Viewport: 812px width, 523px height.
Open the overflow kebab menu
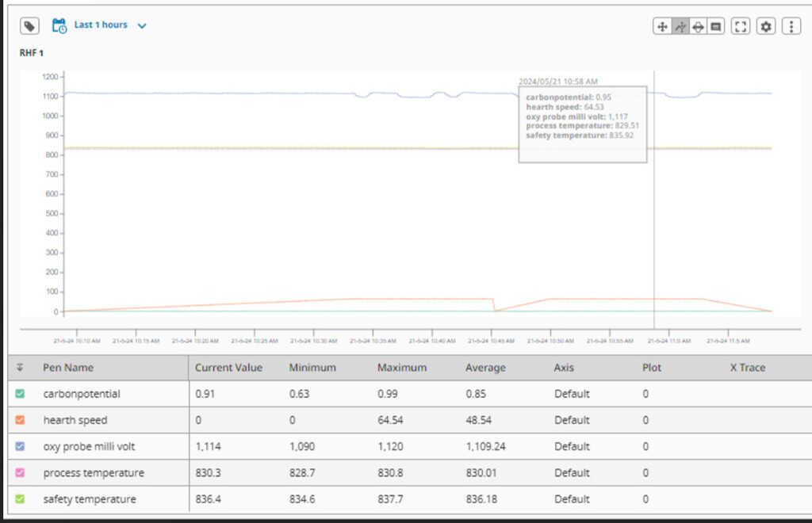(791, 26)
